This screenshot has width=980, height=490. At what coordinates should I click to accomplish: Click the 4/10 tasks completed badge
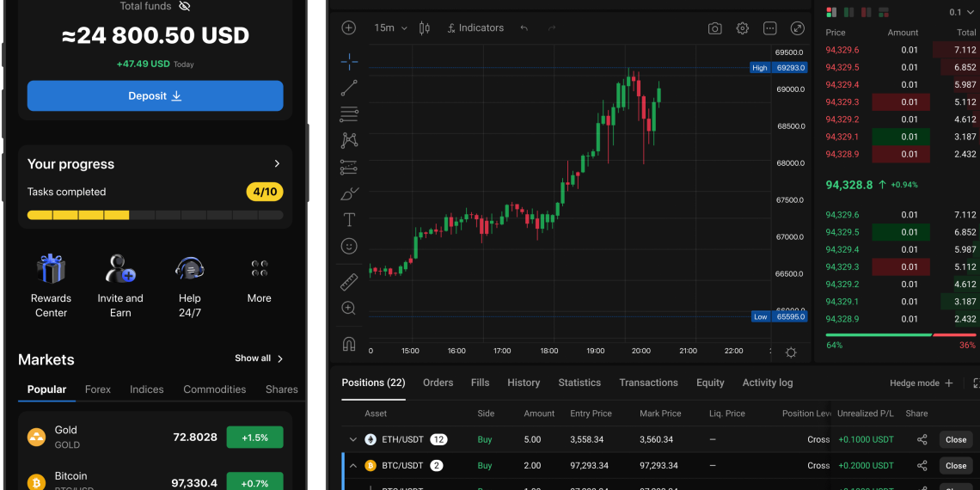coord(265,192)
